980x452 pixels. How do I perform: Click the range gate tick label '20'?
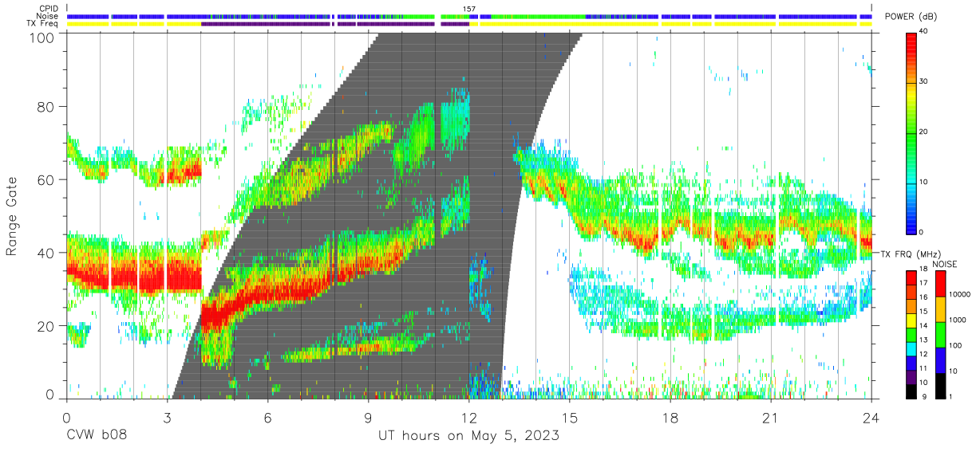[x=47, y=326]
